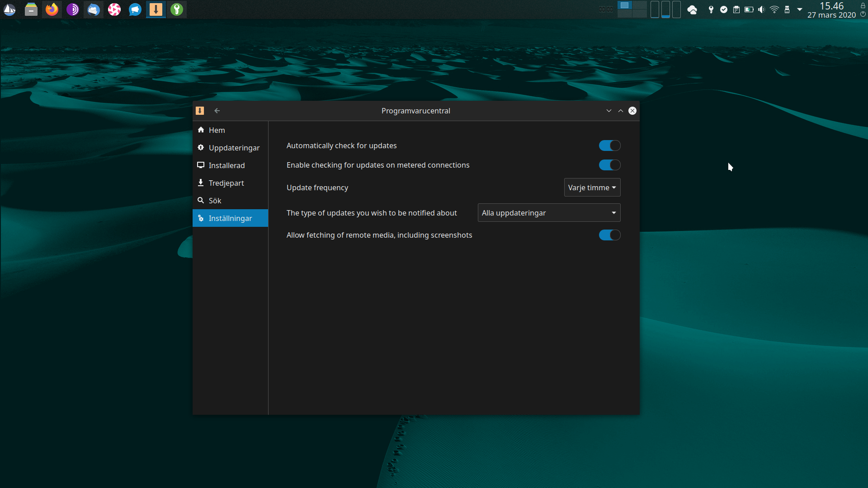Expand hidden system tray icons arrow

click(x=800, y=9)
